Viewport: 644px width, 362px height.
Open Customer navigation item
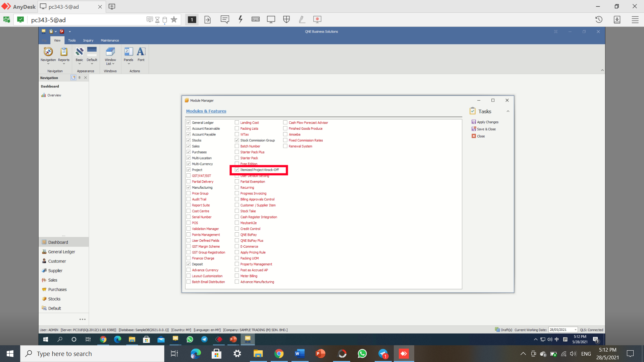click(x=63, y=261)
